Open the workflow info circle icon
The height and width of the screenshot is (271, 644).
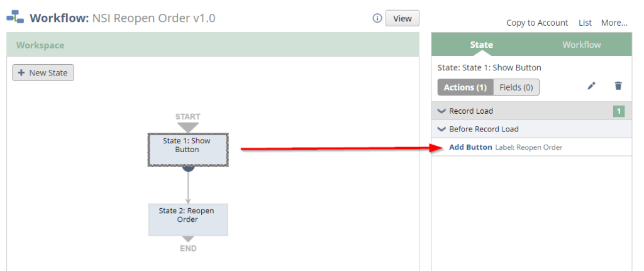(x=377, y=18)
